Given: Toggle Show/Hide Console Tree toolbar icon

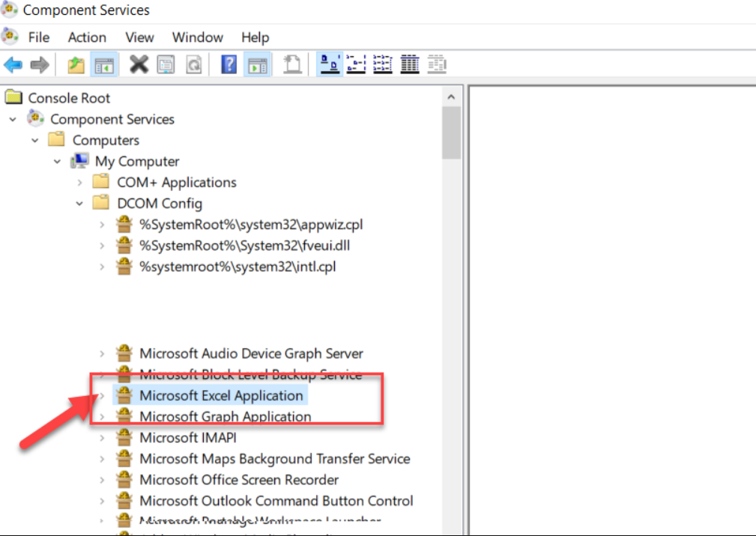Looking at the screenshot, I should coord(104,64).
